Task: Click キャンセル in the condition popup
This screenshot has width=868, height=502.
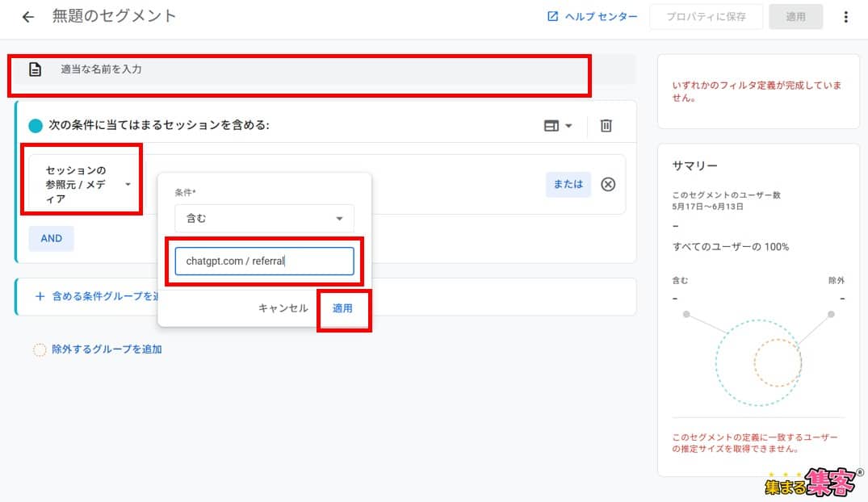Action: [x=283, y=308]
